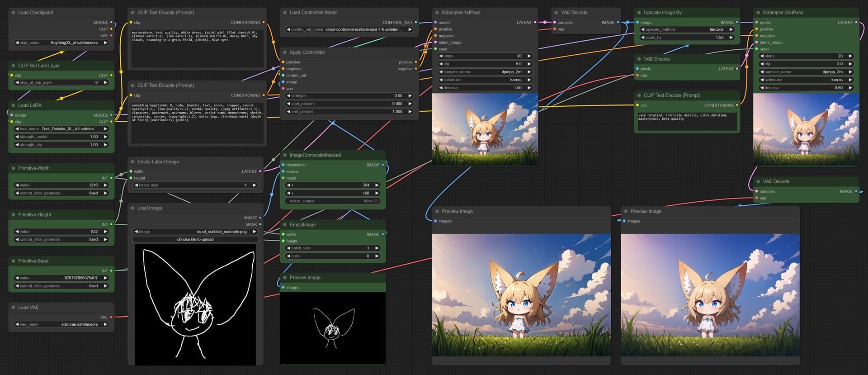Collapse the Load Checkpoint node via its dot
Image resolution: width=868 pixels, height=375 pixels.
click(13, 13)
